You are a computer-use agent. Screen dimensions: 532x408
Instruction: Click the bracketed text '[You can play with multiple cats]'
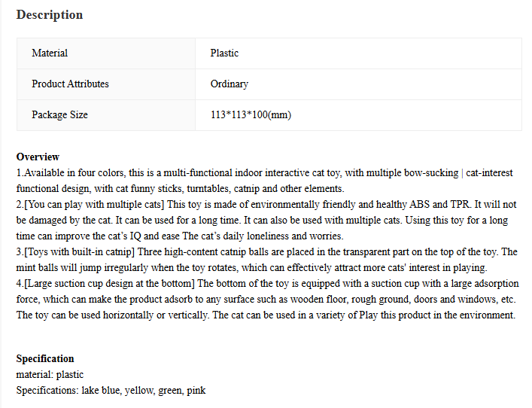94,204
